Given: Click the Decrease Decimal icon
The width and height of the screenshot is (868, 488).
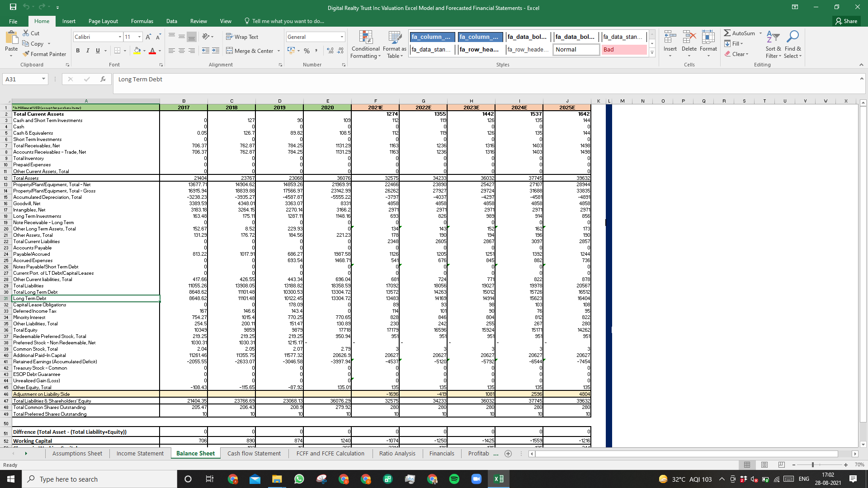Looking at the screenshot, I should tap(340, 51).
